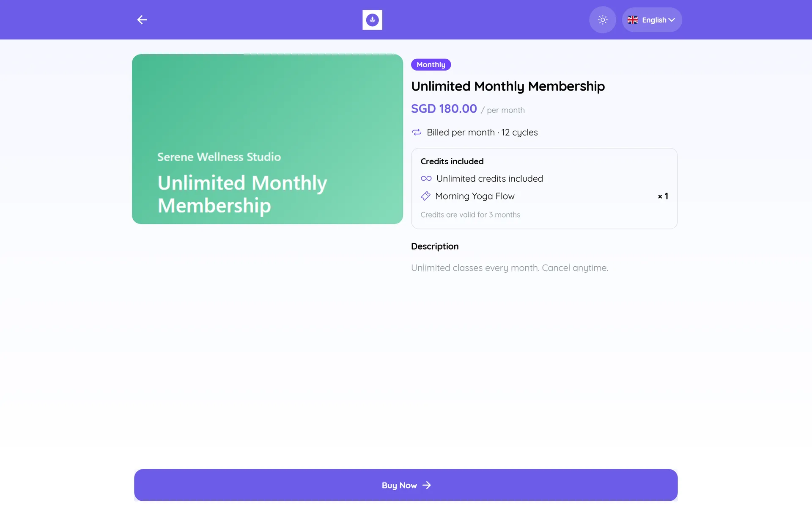The width and height of the screenshot is (812, 508).
Task: Click the 'Morning Yoga Flow' row label
Action: [475, 196]
